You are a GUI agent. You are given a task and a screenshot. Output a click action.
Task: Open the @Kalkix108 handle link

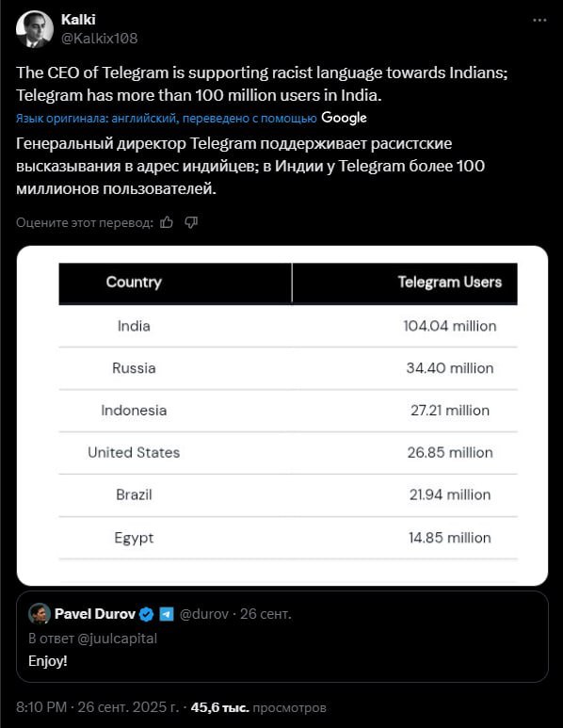coord(100,38)
